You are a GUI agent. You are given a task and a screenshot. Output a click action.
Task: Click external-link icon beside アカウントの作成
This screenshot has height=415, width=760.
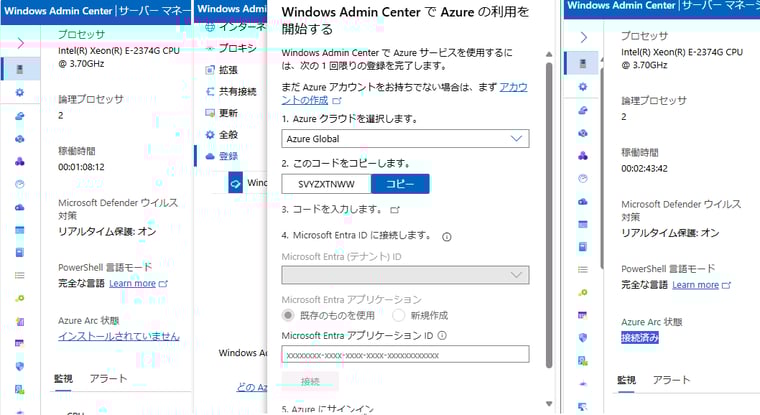[x=337, y=101]
